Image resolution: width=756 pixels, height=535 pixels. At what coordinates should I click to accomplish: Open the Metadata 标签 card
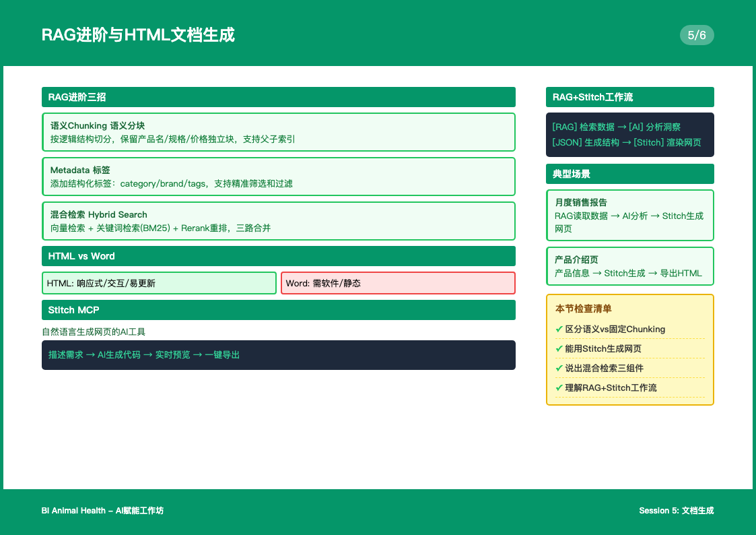click(278, 177)
